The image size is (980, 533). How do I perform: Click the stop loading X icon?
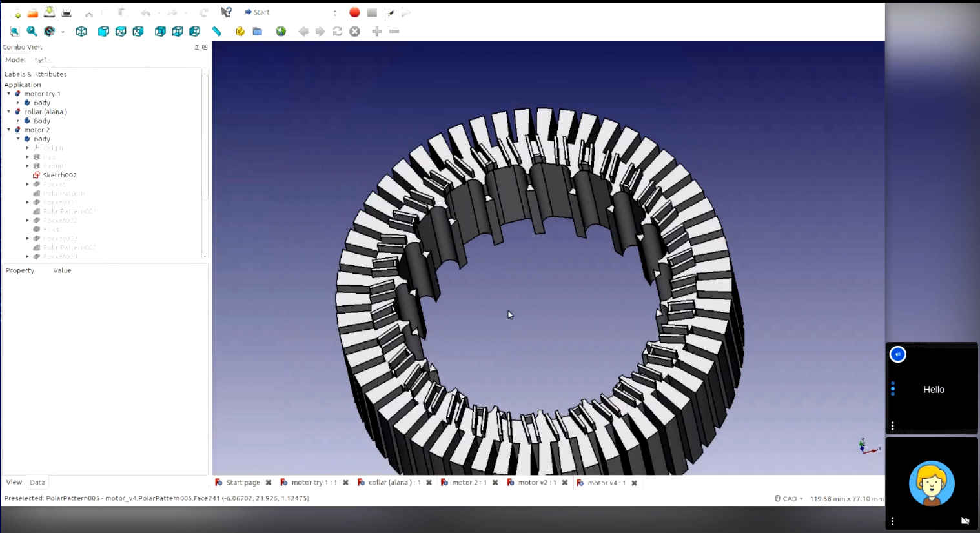[x=355, y=31]
